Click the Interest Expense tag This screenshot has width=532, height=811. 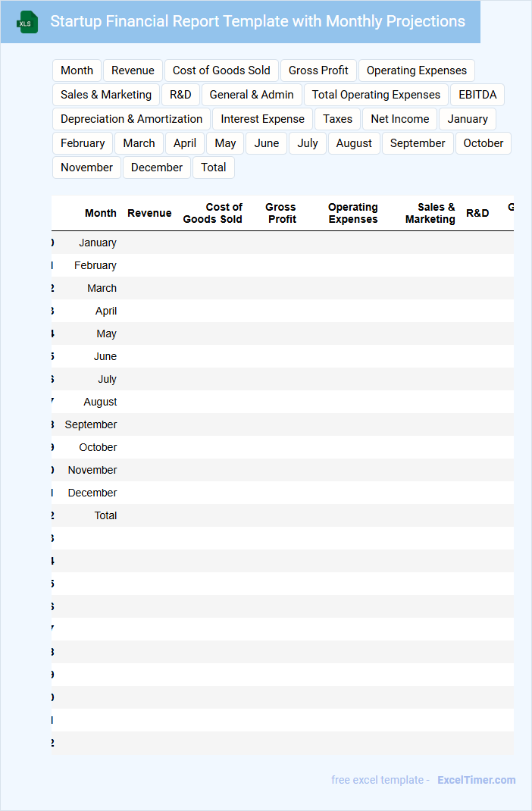click(263, 119)
